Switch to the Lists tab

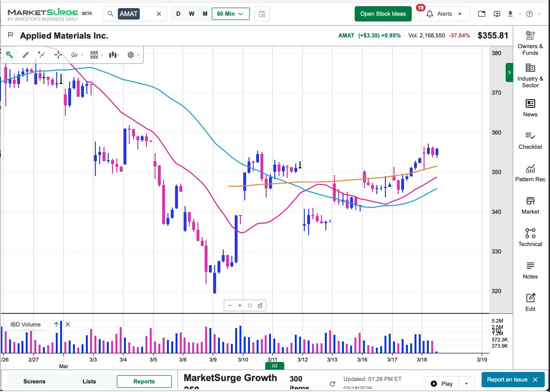pos(89,382)
